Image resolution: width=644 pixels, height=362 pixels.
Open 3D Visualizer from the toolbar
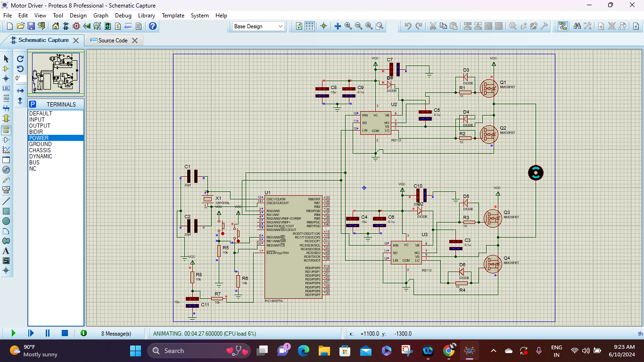point(86,26)
